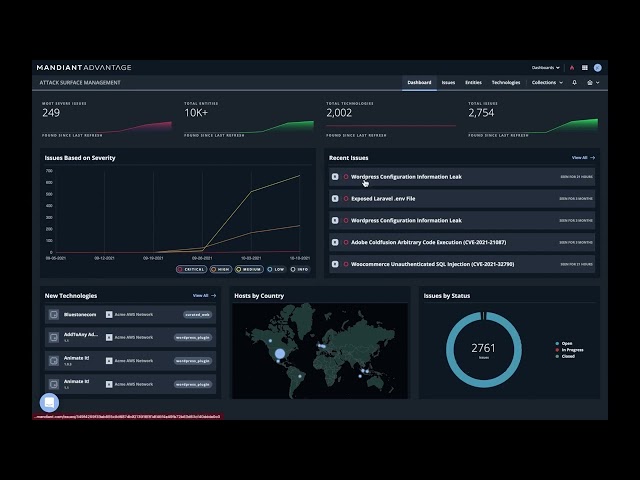Expand the Collections dropdown menu
640x480 pixels.
(547, 82)
